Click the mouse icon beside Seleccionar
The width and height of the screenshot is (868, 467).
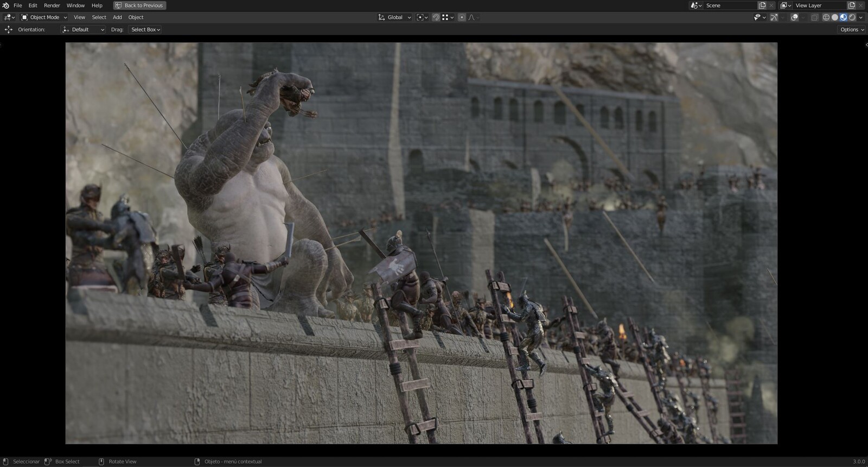point(6,462)
